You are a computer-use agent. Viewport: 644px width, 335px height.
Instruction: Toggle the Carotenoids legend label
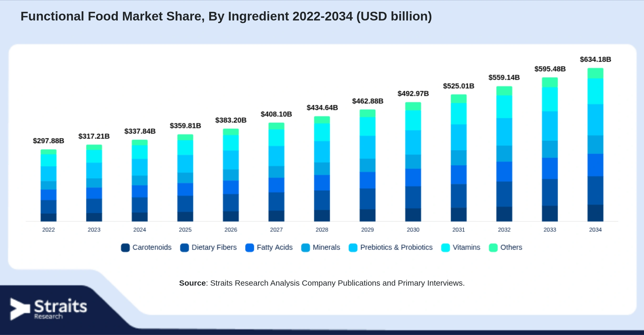pyautogui.click(x=152, y=247)
